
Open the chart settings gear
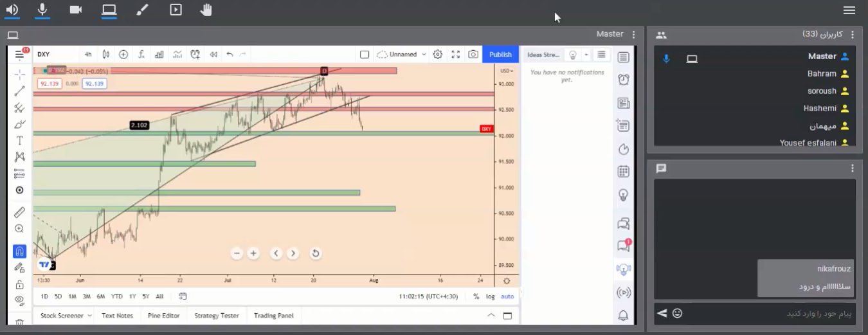point(438,55)
